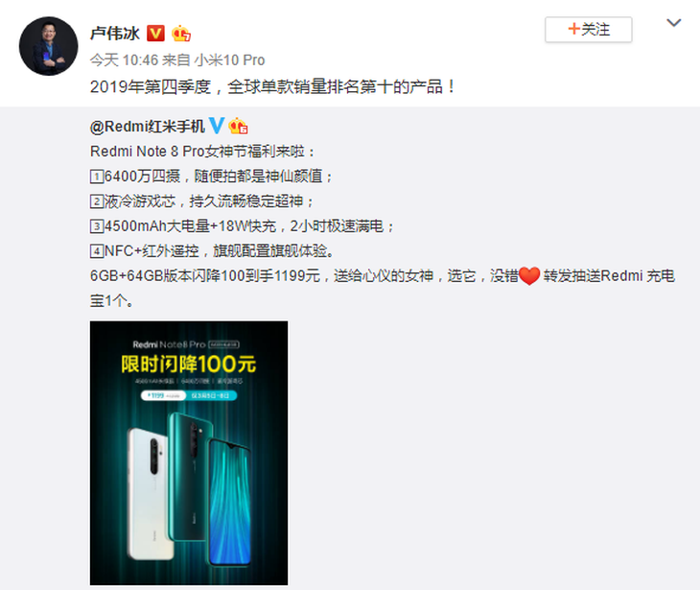Click the crown membership badge beside 卢伟冰
The width and height of the screenshot is (700, 590).
(181, 33)
